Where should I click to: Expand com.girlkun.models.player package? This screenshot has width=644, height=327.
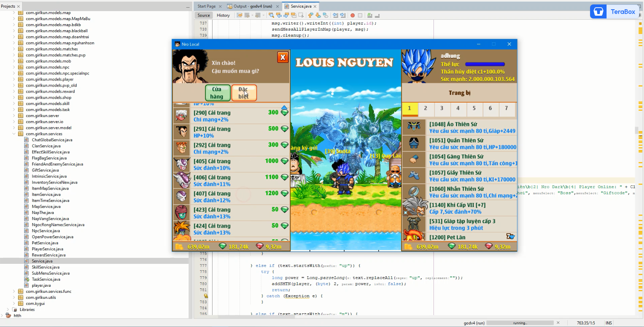click(x=14, y=79)
